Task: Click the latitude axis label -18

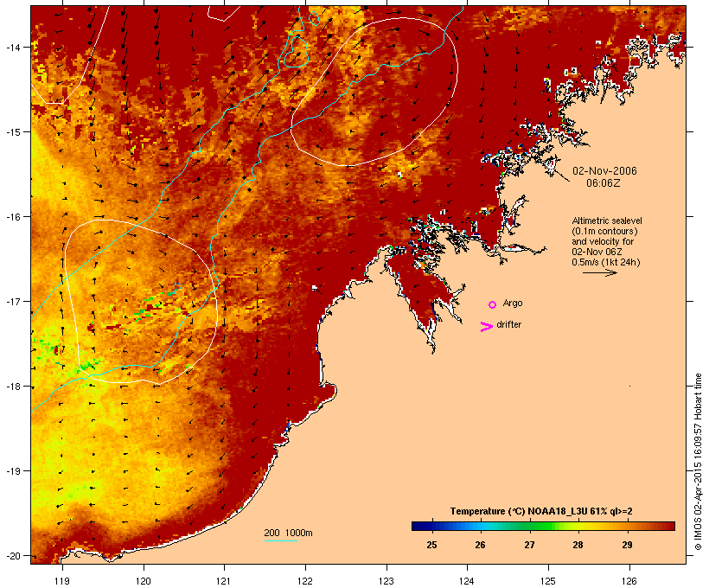Action: [13, 387]
